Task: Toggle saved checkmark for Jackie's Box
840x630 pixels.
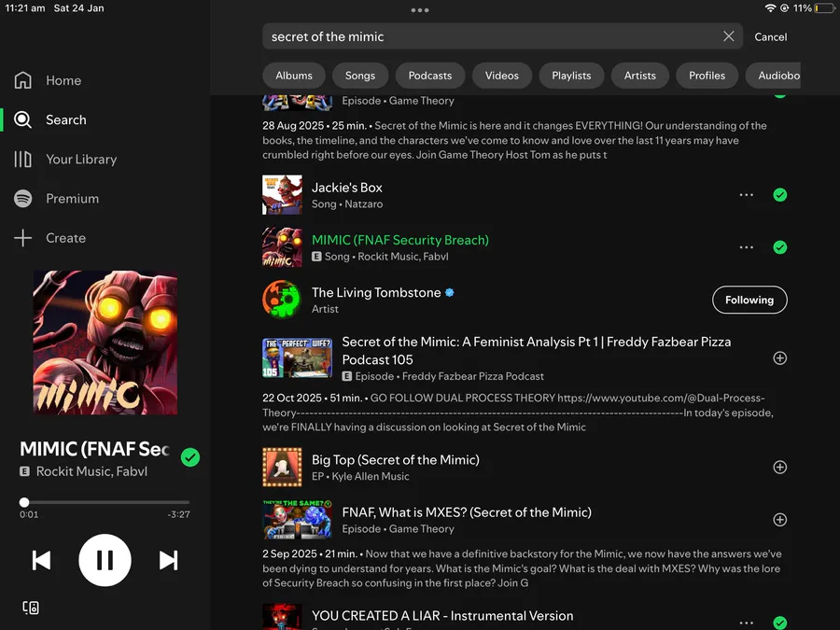Action: point(780,195)
